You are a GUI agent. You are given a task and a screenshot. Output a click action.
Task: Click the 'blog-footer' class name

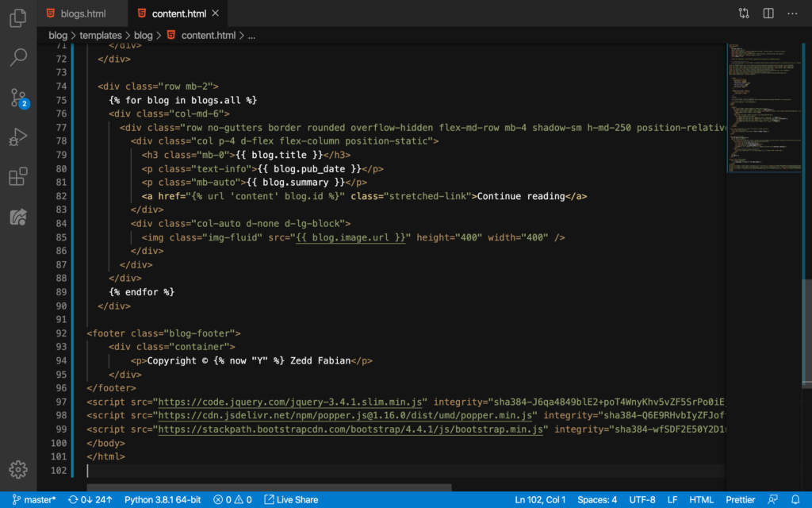click(202, 333)
